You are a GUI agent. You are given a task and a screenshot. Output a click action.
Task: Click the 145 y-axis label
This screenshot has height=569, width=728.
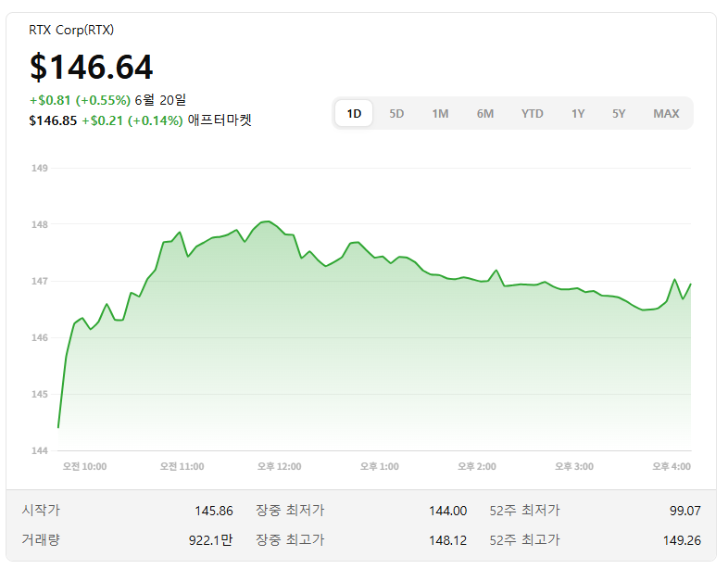coord(40,395)
